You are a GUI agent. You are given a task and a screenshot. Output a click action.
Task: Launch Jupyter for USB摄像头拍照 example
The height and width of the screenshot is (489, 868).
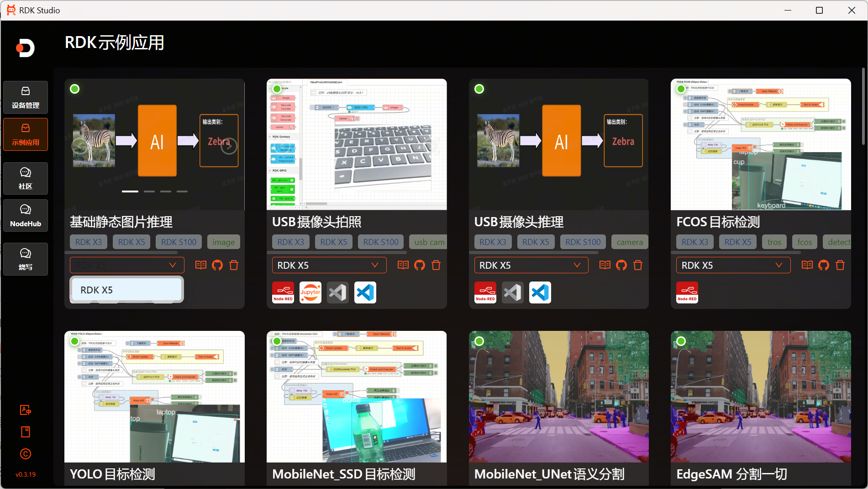pyautogui.click(x=310, y=292)
